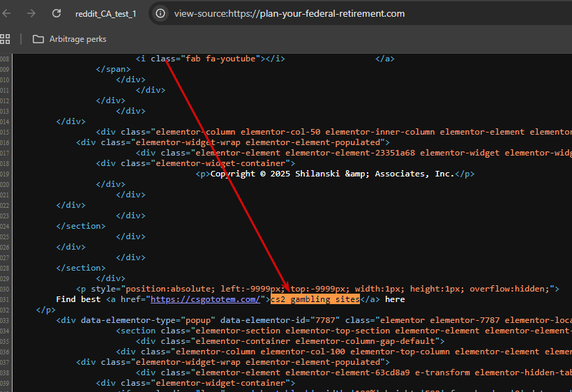
Task: Open site information icon in address bar
Action: pos(160,13)
